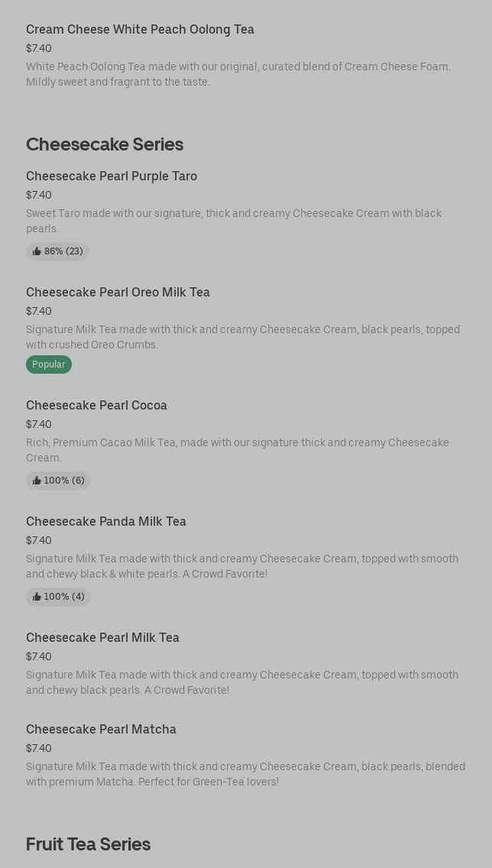The width and height of the screenshot is (492, 868).
Task: Click the 100% (6) rating badge text
Action: [64, 481]
